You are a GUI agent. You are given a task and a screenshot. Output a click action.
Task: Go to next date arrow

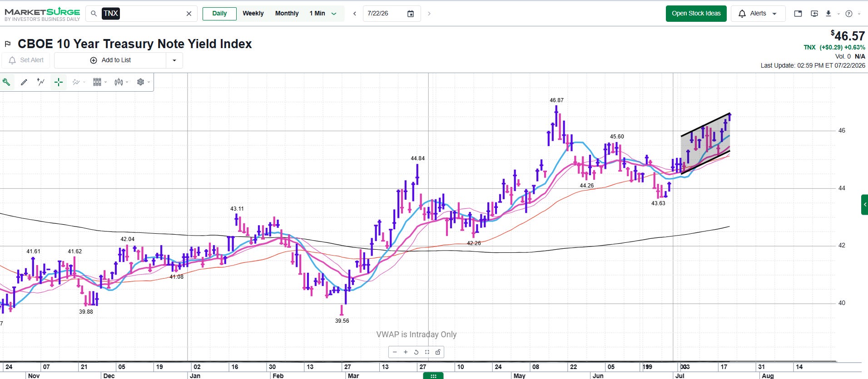click(429, 14)
